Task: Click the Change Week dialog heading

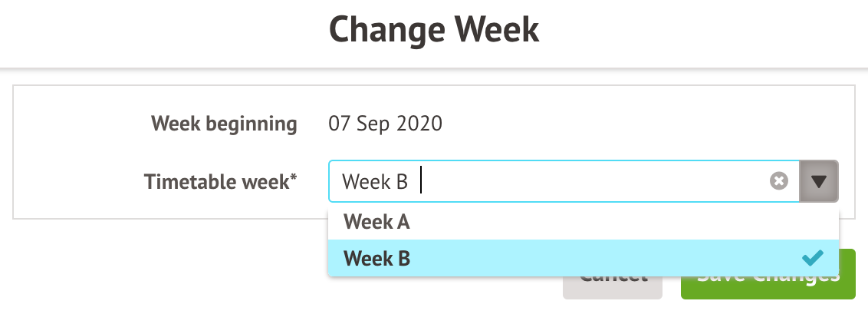Action: click(433, 31)
